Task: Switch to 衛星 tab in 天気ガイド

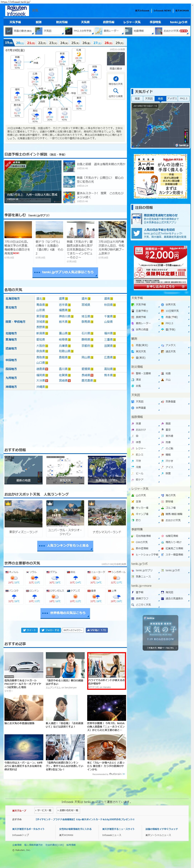Action: click(x=137, y=99)
